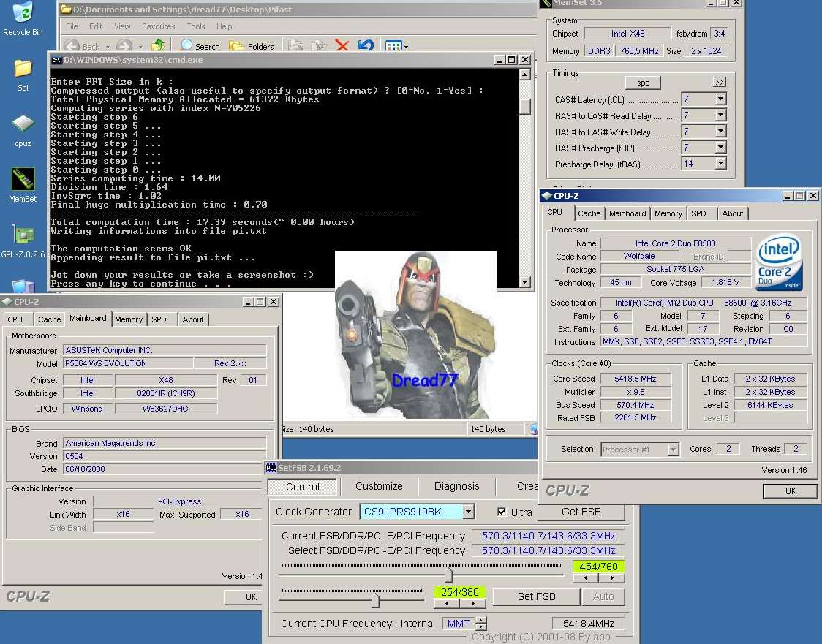Image resolution: width=822 pixels, height=644 pixels.
Task: Open the Views icon in Explorer toolbar
Action: click(x=393, y=46)
